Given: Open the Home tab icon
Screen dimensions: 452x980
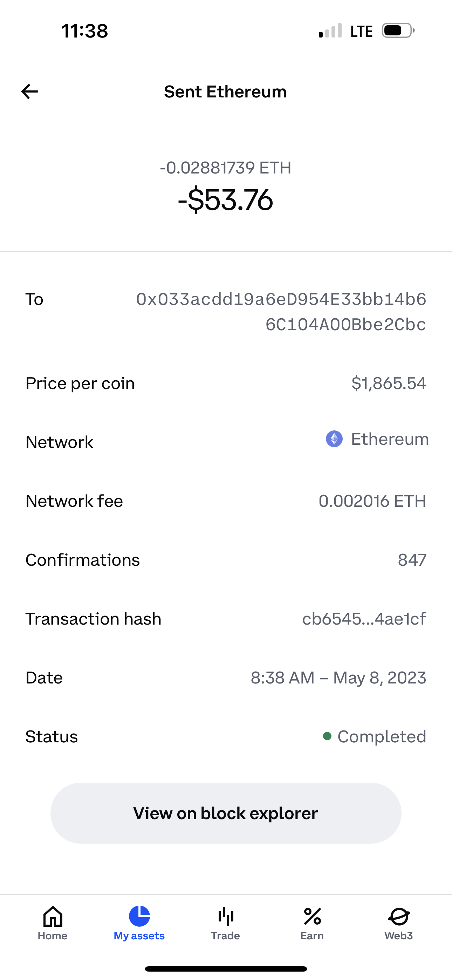Looking at the screenshot, I should (x=53, y=916).
